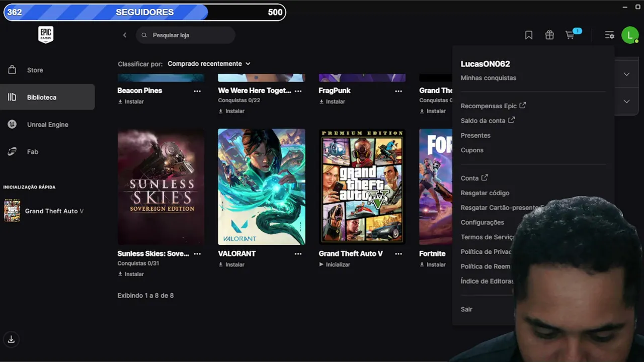Click the Epic Games logo

[46, 35]
